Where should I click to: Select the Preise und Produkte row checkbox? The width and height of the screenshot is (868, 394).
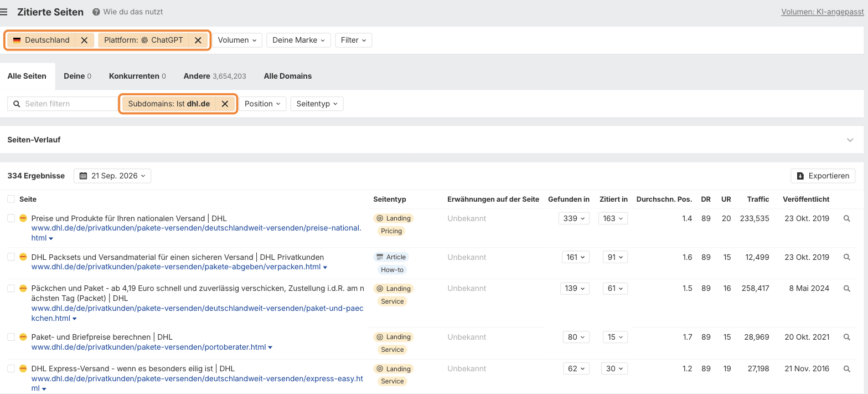11,218
